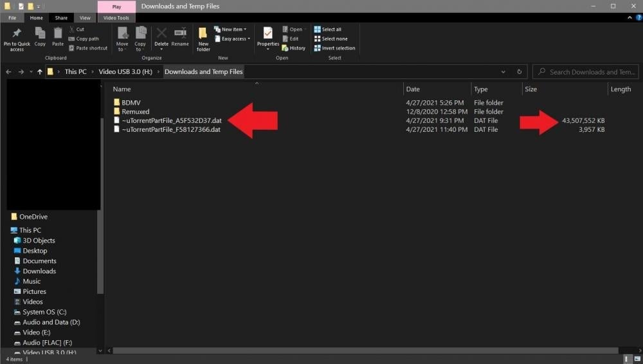Click the red X Delete icon
Image resolution: width=643 pixels, height=364 pixels.
(x=161, y=33)
